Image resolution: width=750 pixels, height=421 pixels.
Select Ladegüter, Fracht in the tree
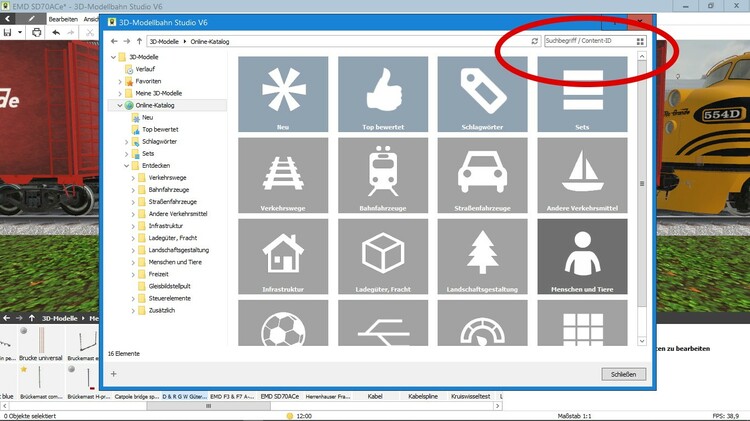[173, 238]
